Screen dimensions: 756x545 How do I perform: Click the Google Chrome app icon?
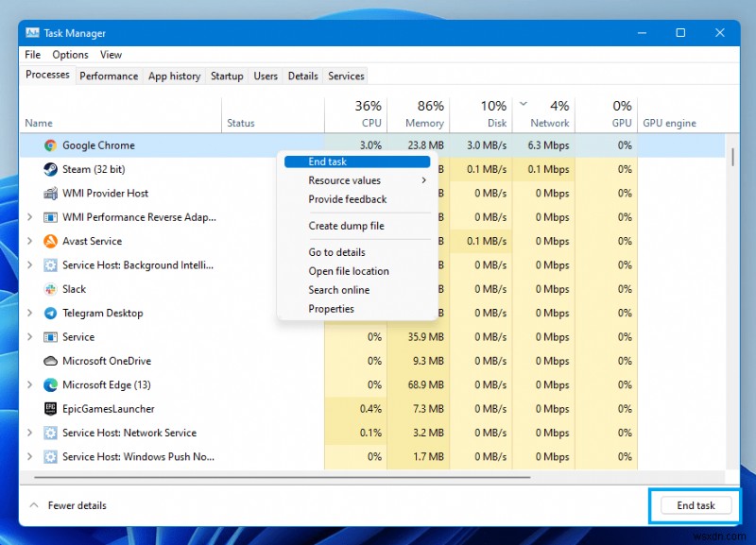click(x=47, y=145)
